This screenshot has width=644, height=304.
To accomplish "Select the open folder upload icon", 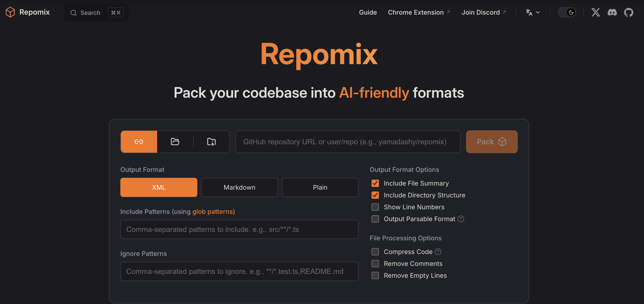I will (x=175, y=142).
